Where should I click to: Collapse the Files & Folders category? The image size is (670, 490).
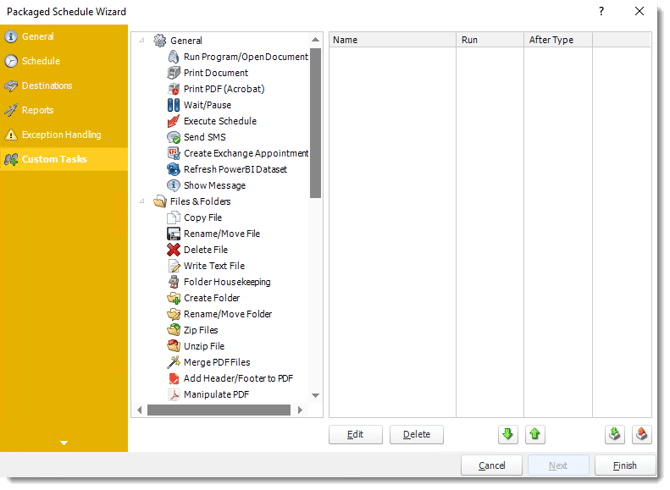pyautogui.click(x=141, y=202)
